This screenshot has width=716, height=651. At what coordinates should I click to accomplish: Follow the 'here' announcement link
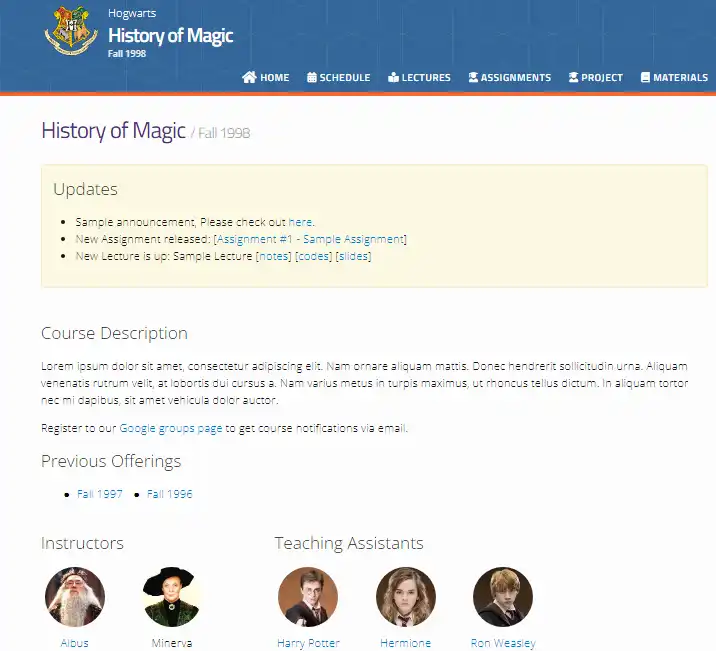(300, 222)
